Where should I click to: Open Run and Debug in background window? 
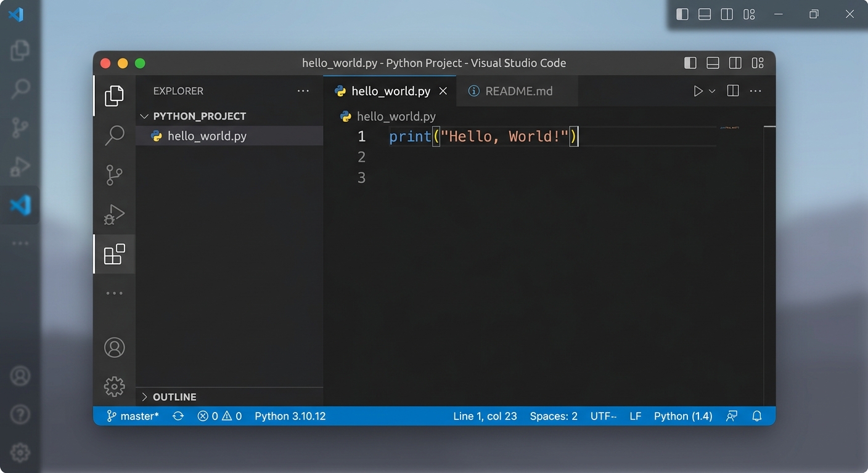point(20,166)
